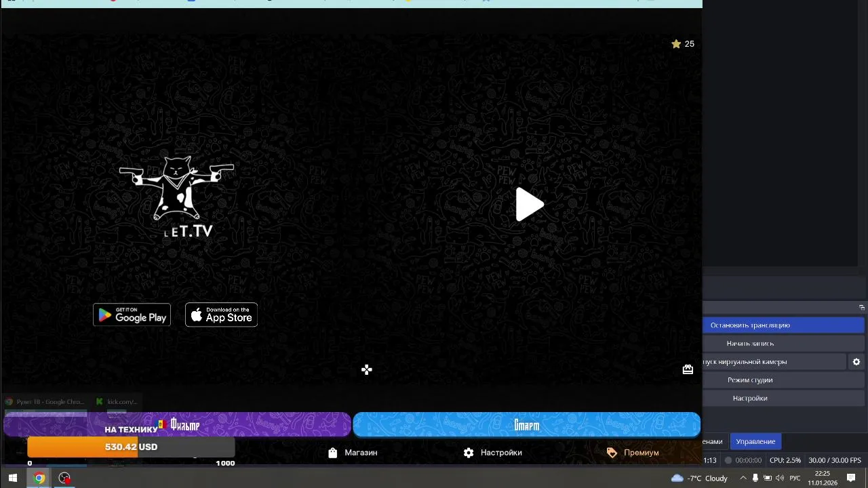
Task: Click the purple Фильтр button
Action: (x=178, y=425)
